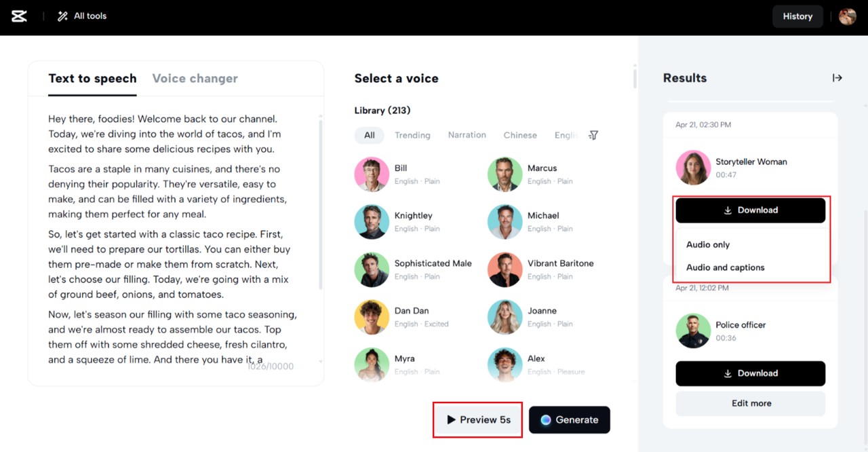Choose Audio only download option
868x452 pixels.
(708, 244)
